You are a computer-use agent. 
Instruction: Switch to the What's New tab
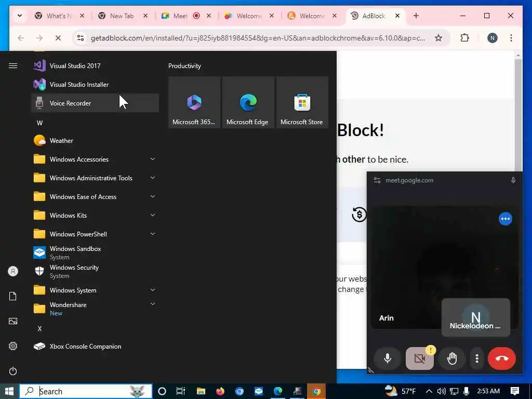[60, 16]
